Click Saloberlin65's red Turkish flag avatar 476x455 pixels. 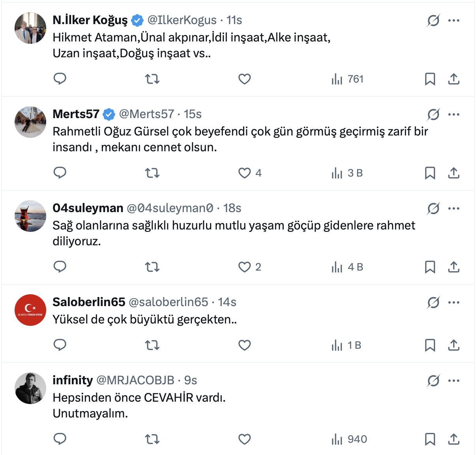coord(30,310)
